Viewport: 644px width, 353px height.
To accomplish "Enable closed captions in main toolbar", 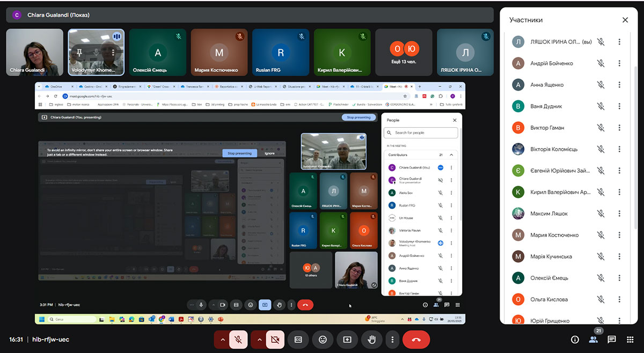I will coord(298,340).
